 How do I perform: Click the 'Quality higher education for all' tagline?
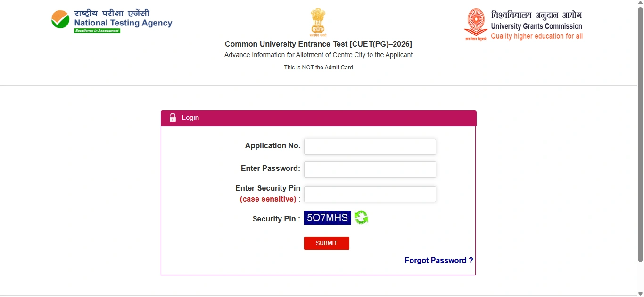pos(537,36)
